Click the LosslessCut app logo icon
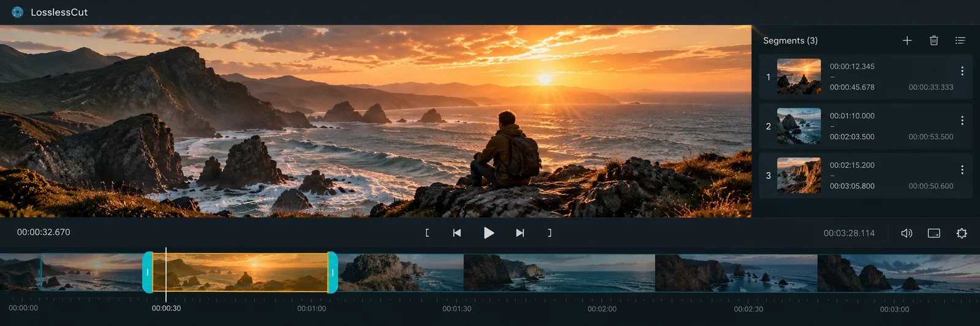This screenshot has width=980, height=326. tap(18, 12)
